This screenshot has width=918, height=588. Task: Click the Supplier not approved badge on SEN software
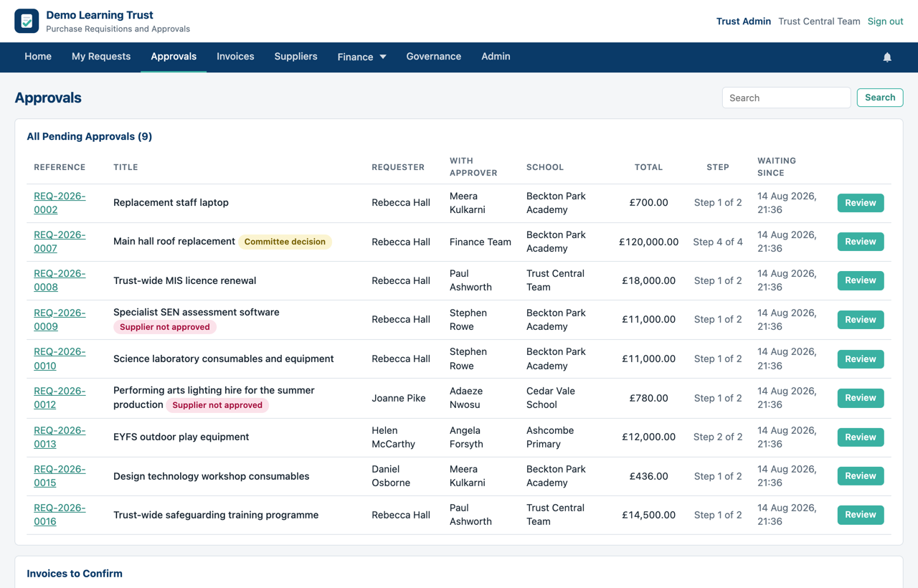click(x=165, y=327)
